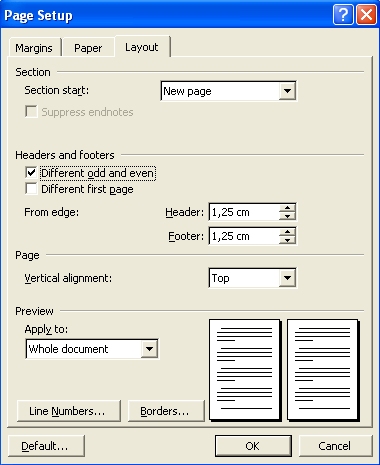Select the Layout tab
Viewport: 380px width, 465px height.
142,47
